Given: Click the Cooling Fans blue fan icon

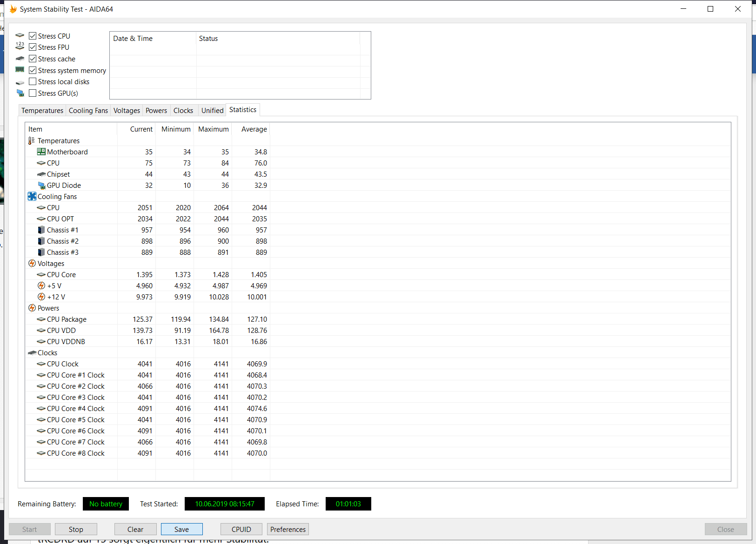Looking at the screenshot, I should [x=32, y=196].
